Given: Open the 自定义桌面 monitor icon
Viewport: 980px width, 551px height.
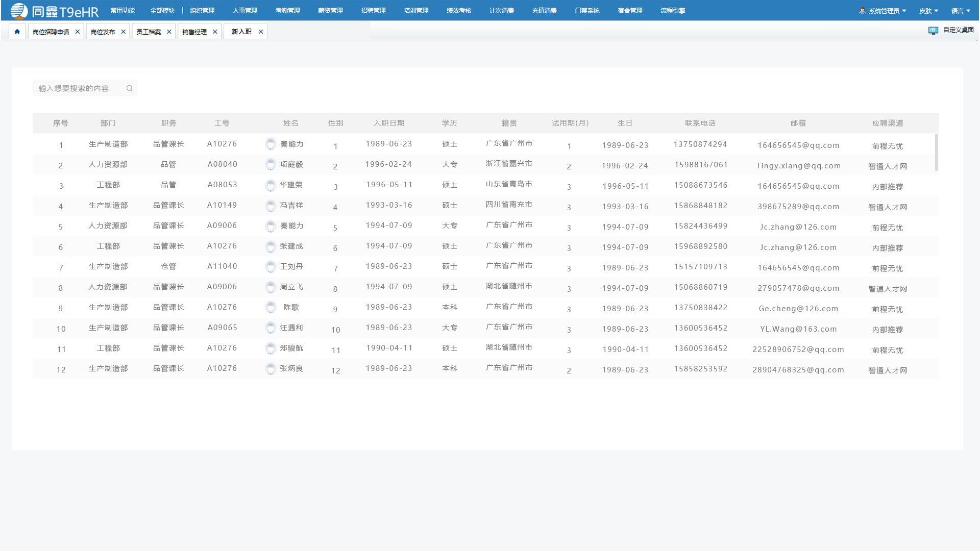Looking at the screenshot, I should pos(933,31).
